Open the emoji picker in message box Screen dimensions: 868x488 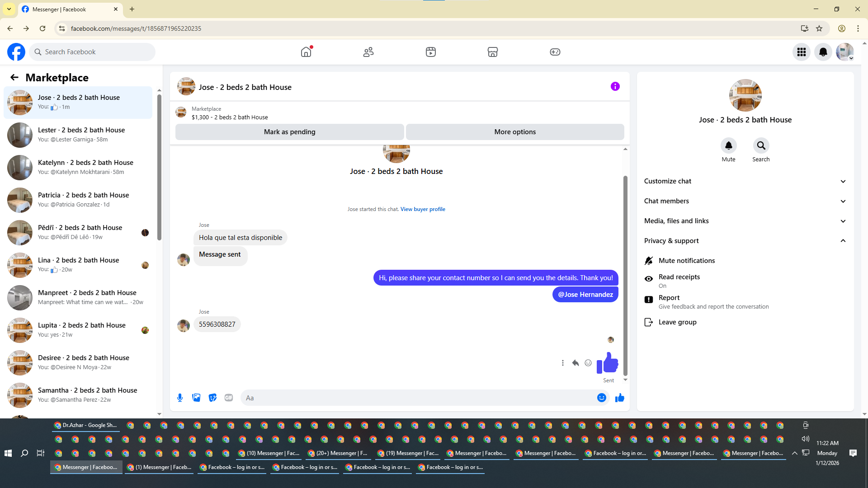click(x=601, y=398)
